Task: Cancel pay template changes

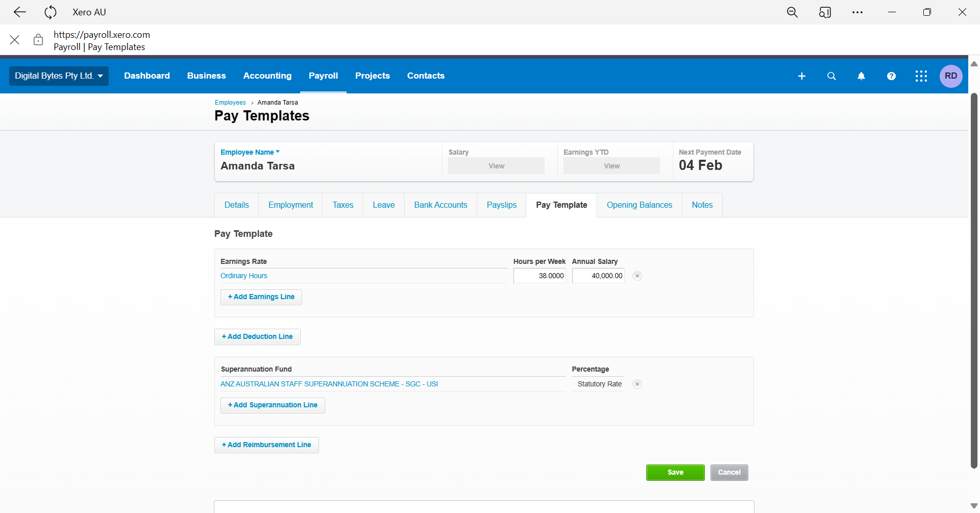Action: [729, 473]
